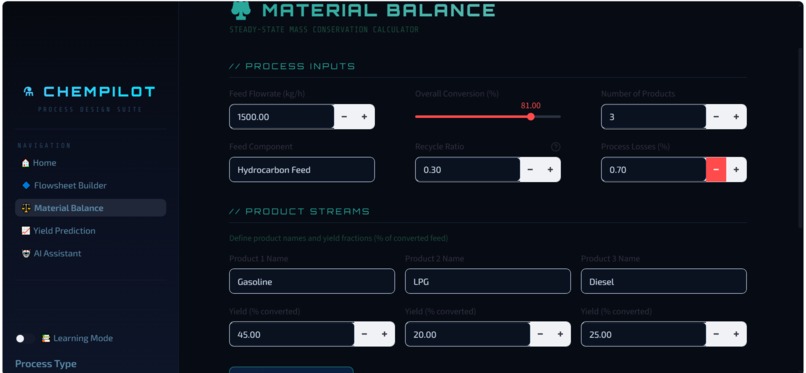Click yield field showing 20.00
Screen dimensions: 806x373
pyautogui.click(x=467, y=334)
